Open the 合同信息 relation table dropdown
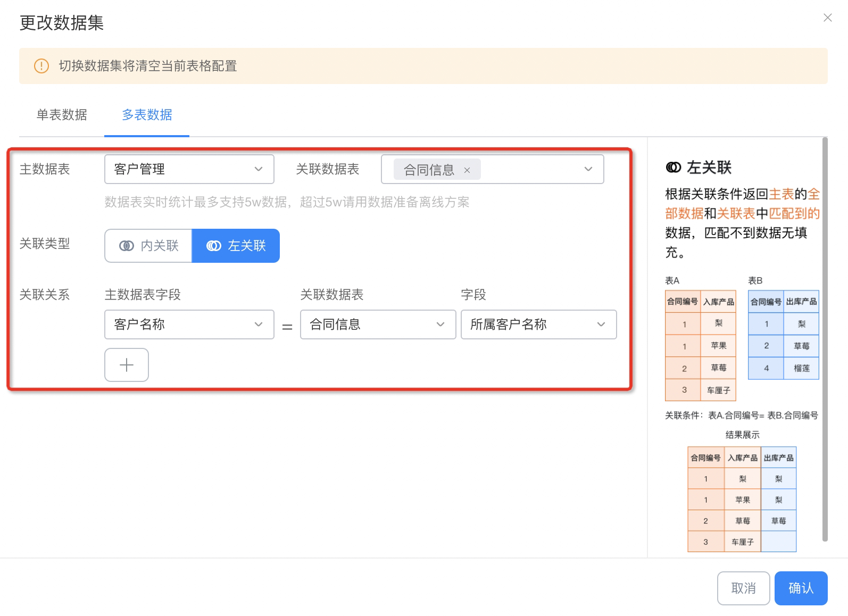The image size is (848, 616). point(378,324)
